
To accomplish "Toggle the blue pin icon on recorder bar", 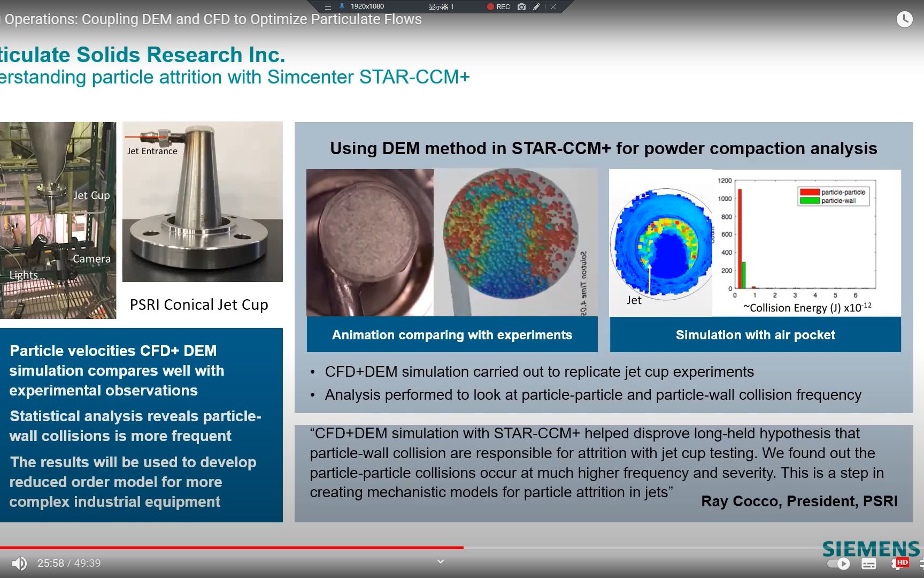I will point(342,6).
